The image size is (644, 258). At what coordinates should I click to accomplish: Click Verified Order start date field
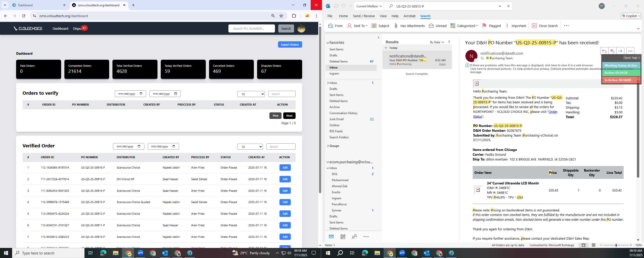click(x=129, y=146)
